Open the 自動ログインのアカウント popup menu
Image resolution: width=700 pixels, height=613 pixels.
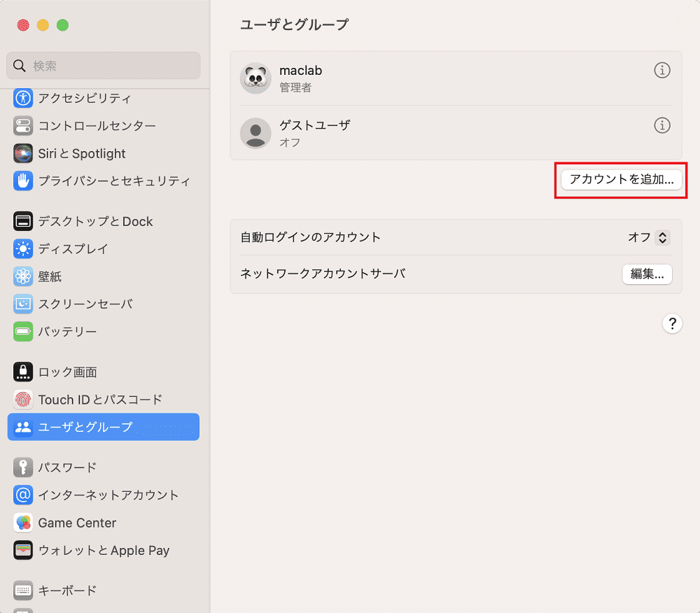click(662, 237)
